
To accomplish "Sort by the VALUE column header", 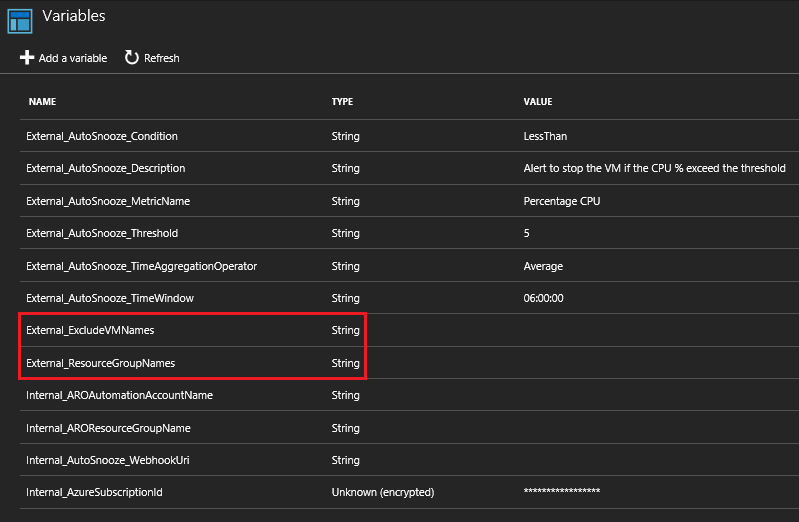I will [x=538, y=101].
